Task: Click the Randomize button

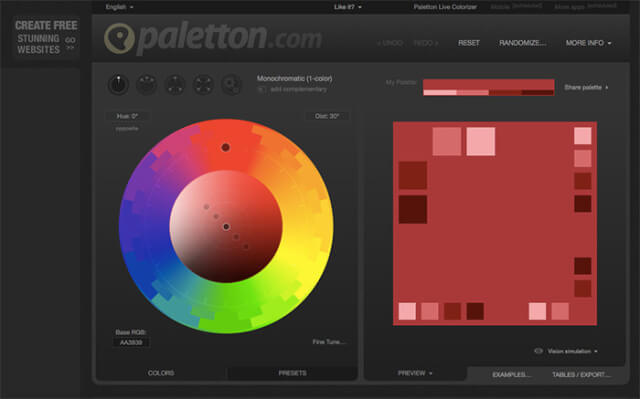Action: [522, 43]
